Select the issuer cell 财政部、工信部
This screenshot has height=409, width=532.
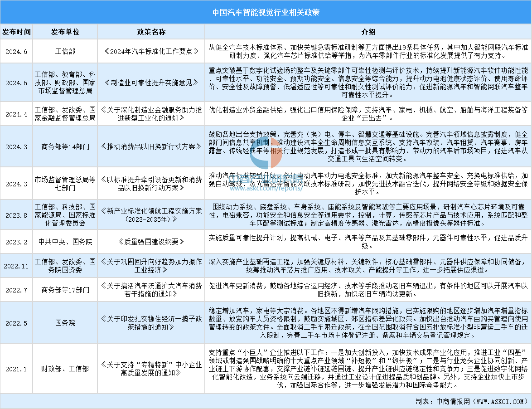tap(65, 369)
